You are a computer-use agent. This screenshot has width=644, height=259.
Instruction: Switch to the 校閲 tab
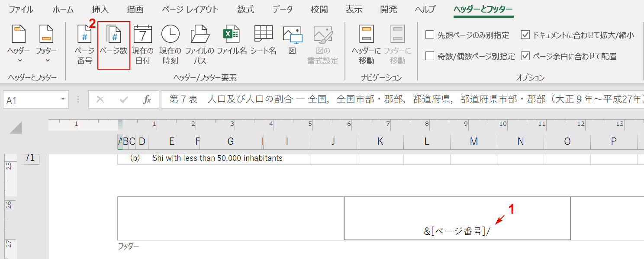[x=319, y=9]
